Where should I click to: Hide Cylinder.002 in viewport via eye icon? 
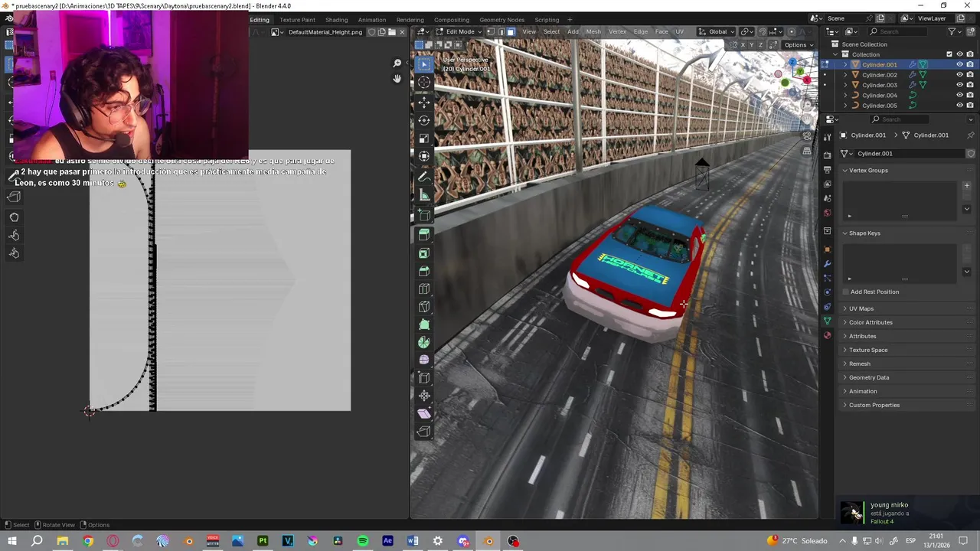tap(959, 75)
